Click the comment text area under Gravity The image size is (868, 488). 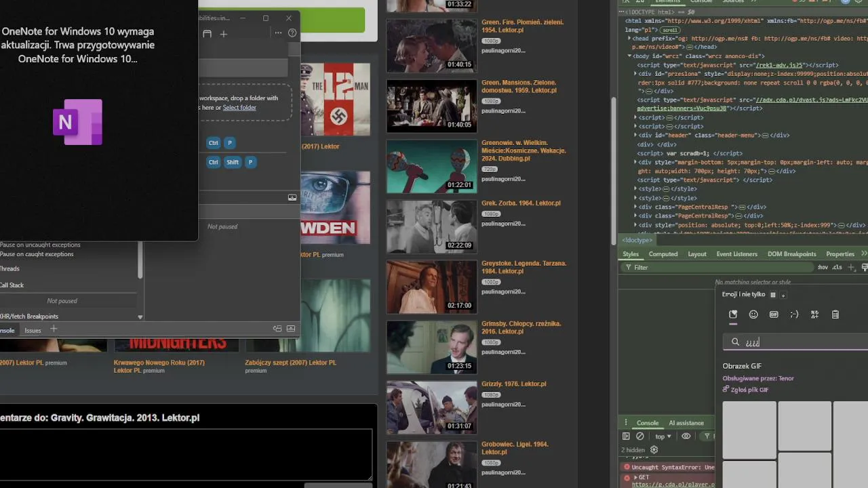186,454
